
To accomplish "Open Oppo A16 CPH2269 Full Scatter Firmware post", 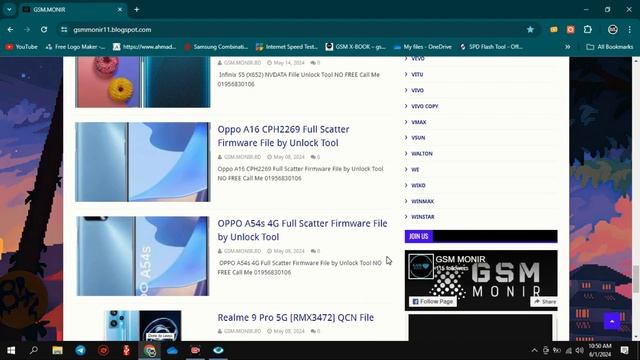I will coord(283,136).
